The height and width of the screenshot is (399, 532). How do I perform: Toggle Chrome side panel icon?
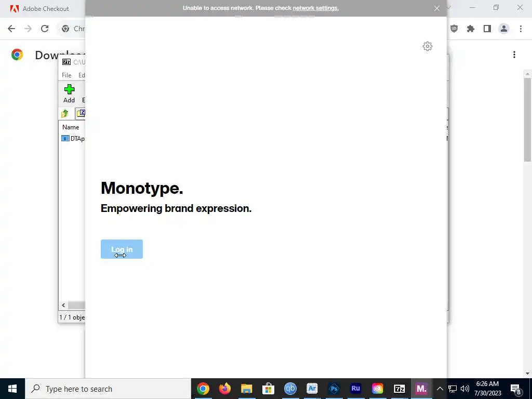(x=487, y=29)
